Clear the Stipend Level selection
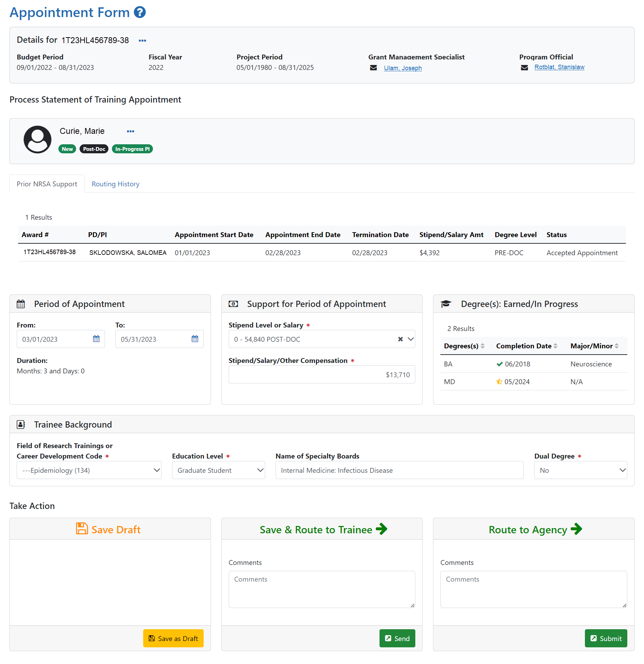This screenshot has width=644, height=664. tap(400, 339)
